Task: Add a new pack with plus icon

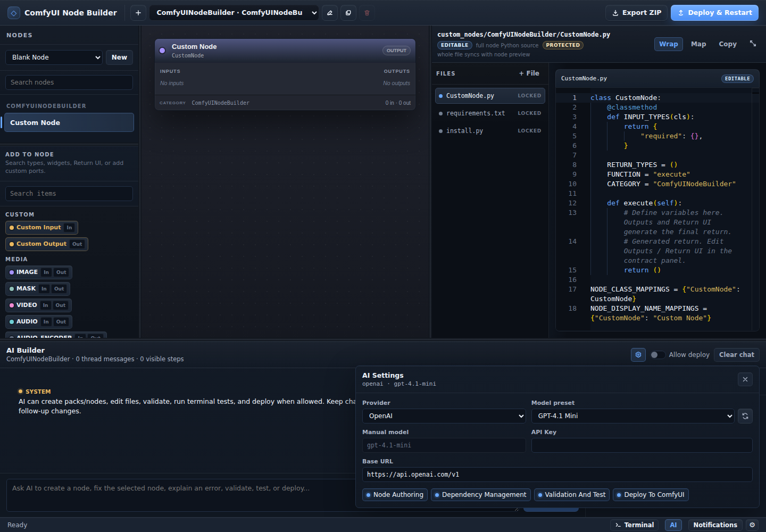Action: [138, 13]
